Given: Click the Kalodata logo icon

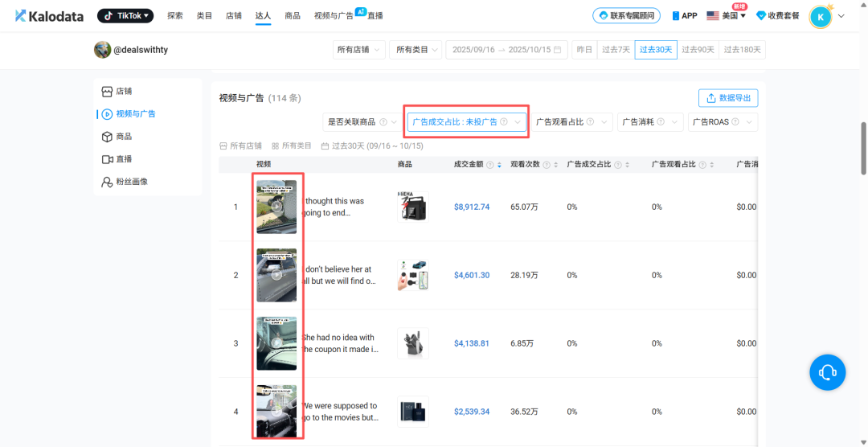Looking at the screenshot, I should coord(21,16).
